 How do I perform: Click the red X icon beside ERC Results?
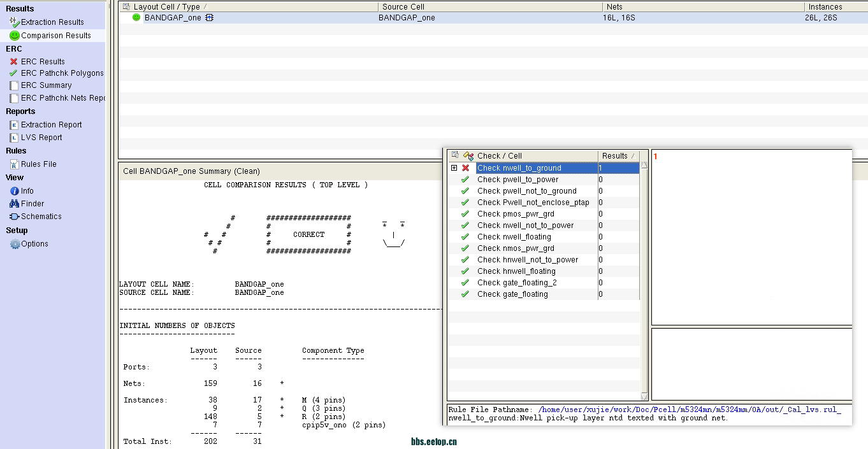pos(14,62)
